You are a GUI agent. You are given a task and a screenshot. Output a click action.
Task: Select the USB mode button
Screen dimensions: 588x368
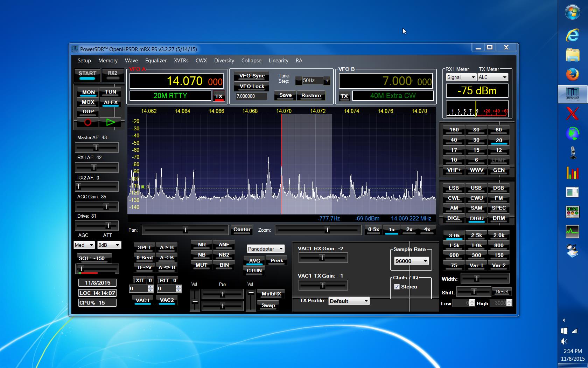point(476,188)
